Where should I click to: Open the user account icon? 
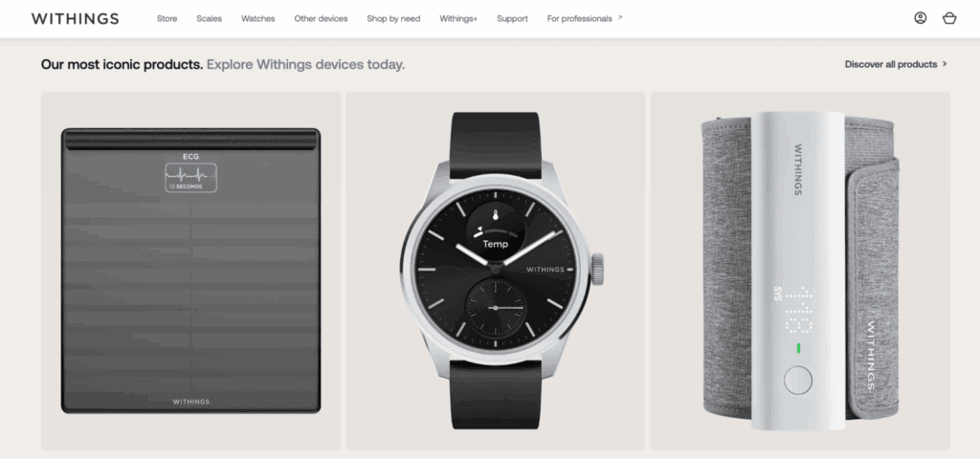(920, 18)
